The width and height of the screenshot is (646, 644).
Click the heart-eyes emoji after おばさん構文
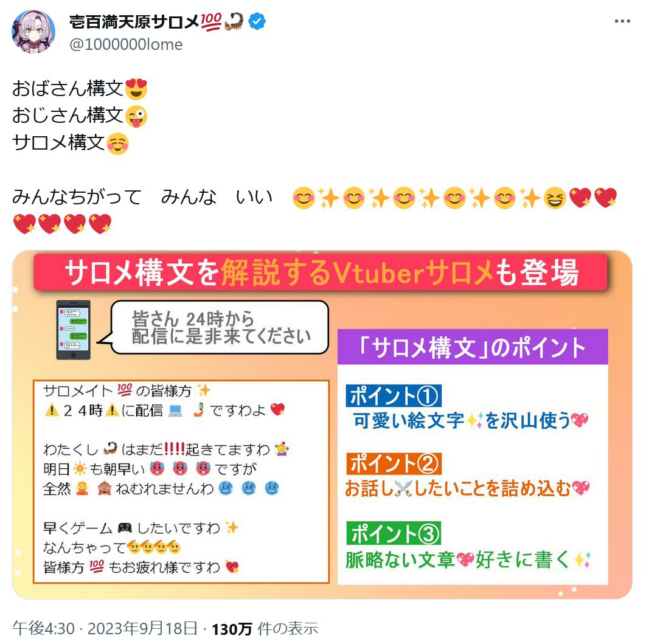[x=136, y=89]
